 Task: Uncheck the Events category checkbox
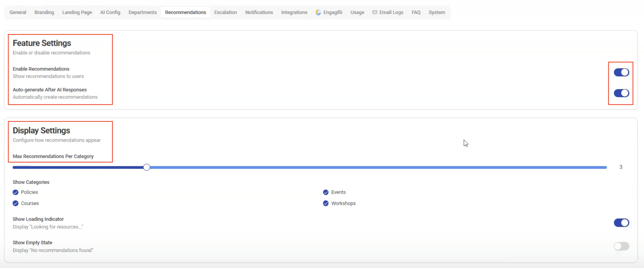click(x=326, y=192)
